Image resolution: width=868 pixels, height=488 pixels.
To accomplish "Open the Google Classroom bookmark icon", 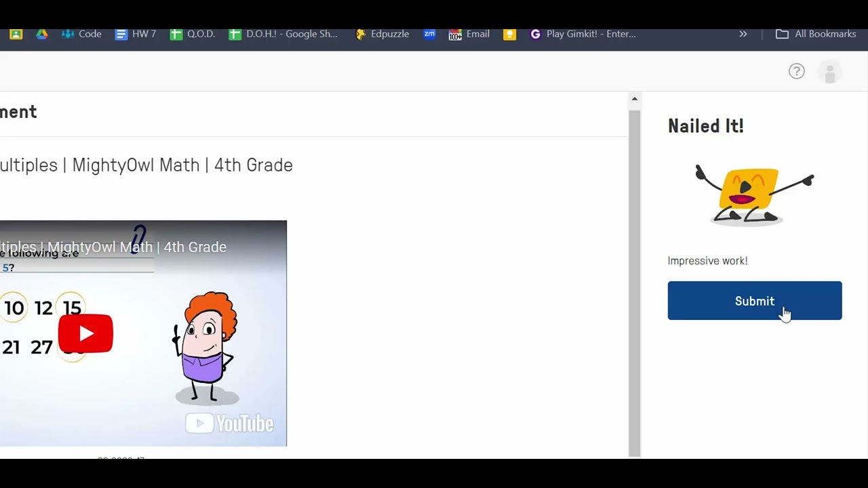I will point(16,34).
